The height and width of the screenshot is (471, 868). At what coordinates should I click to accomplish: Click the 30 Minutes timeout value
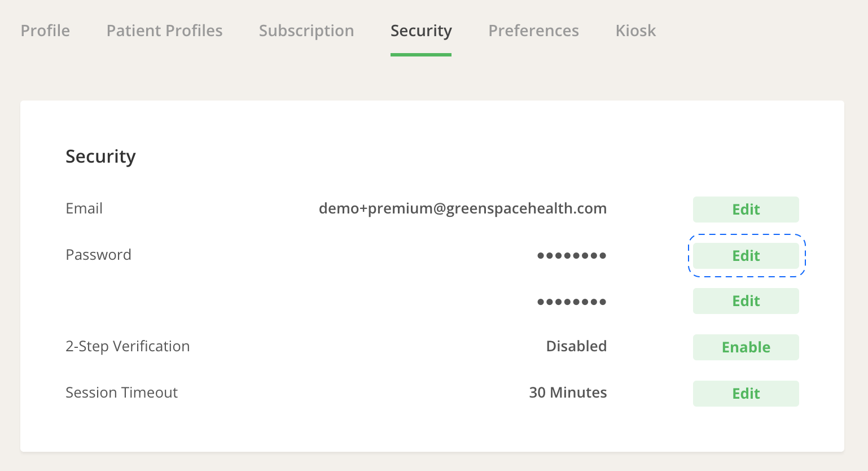coord(568,393)
